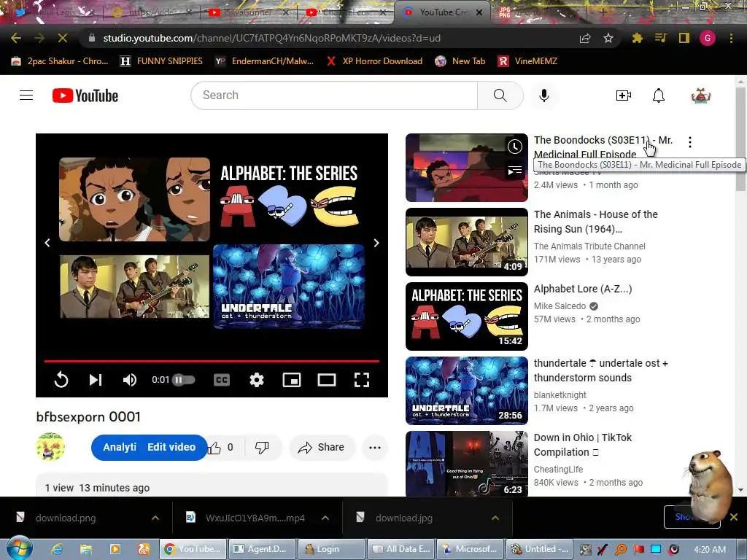This screenshot has width=747, height=560.
Task: Visit Mike Salcedo channel link
Action: [560, 306]
